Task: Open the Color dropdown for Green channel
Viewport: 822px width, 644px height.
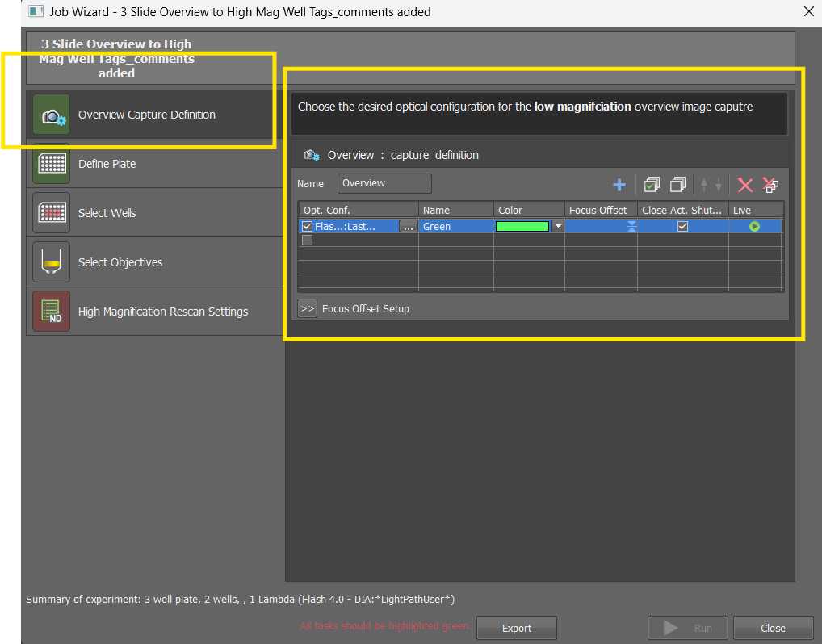Action: coord(557,227)
